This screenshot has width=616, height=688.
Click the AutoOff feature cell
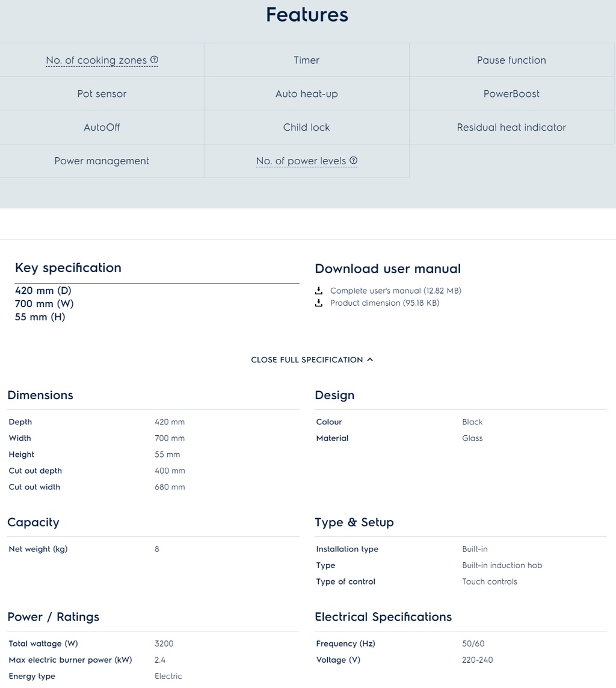coord(102,128)
